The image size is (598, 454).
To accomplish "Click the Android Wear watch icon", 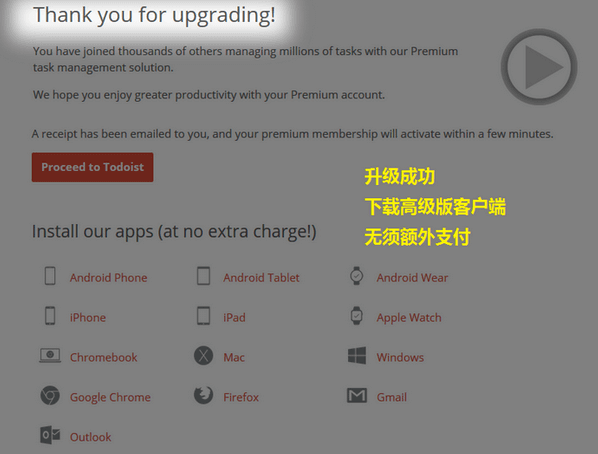I will (357, 276).
